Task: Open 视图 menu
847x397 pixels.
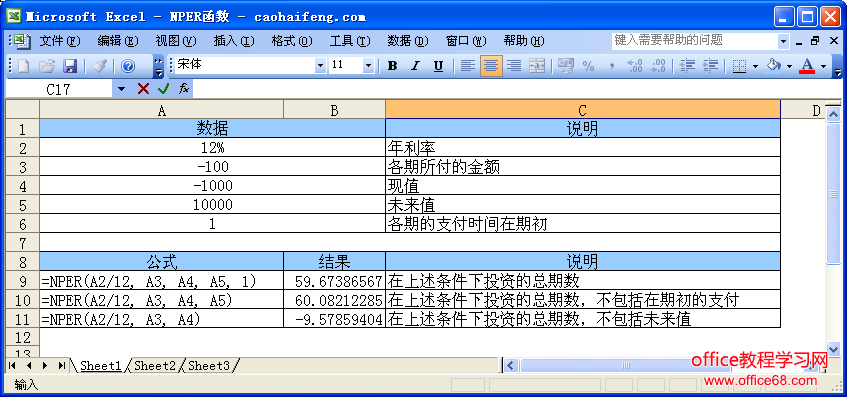Action: point(176,41)
